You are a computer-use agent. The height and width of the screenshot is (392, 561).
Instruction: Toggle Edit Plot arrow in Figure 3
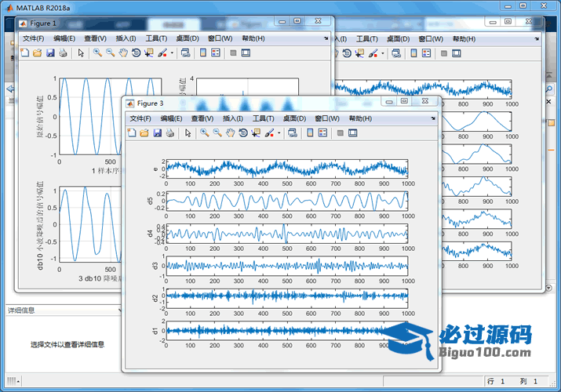pos(188,133)
